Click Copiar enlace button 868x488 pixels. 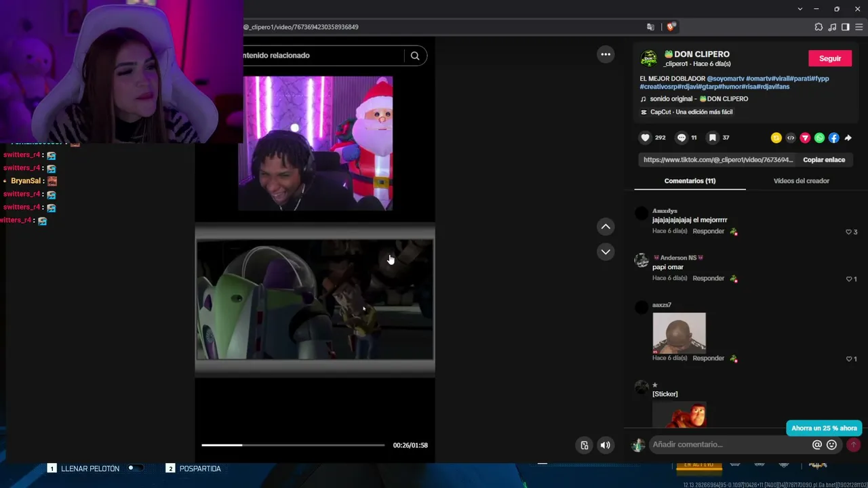(x=824, y=160)
